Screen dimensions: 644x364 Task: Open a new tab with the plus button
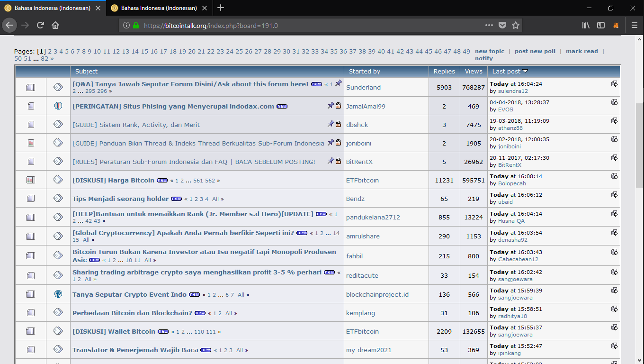[x=221, y=8]
